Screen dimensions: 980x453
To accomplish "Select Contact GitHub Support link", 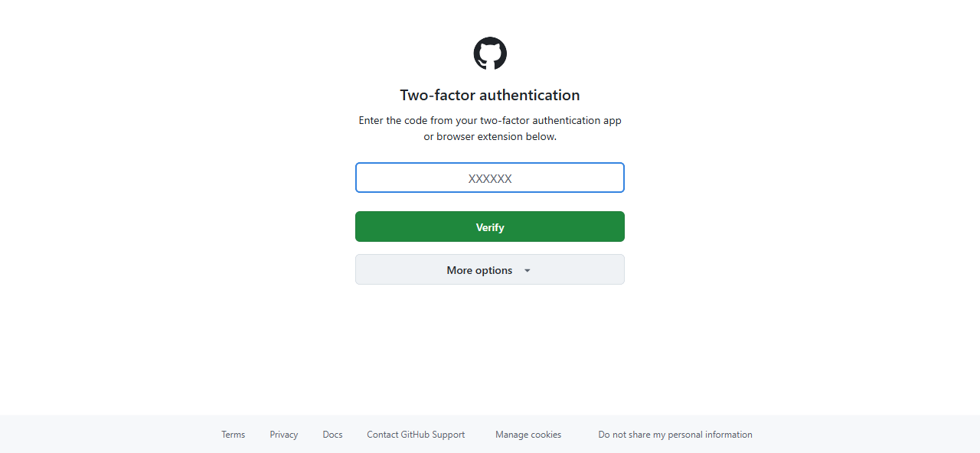I will 416,435.
